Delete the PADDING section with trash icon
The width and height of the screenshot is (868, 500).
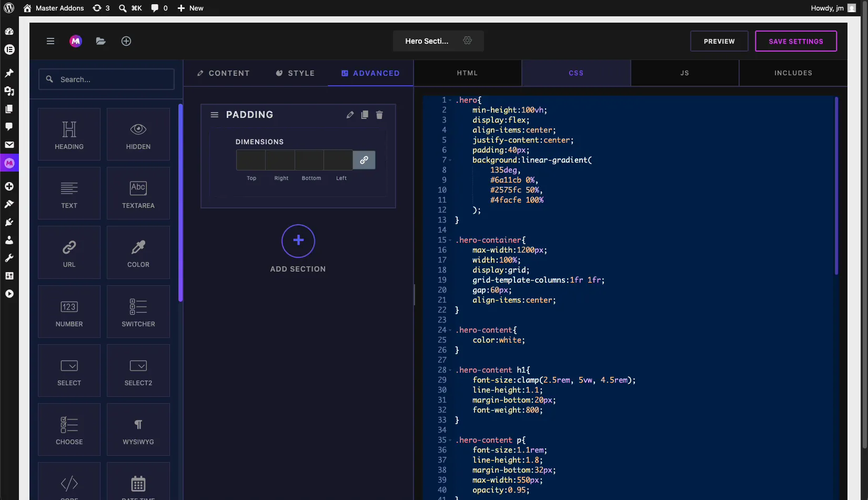379,115
